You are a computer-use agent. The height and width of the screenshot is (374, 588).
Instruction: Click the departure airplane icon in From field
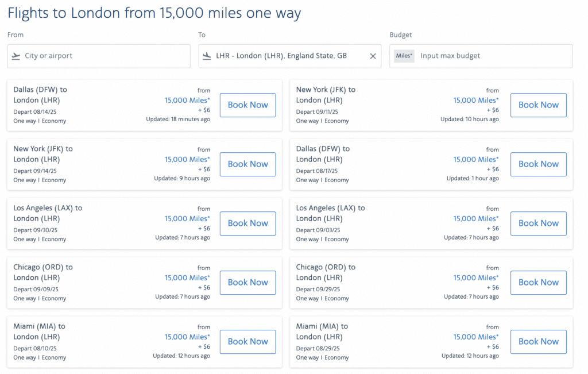coord(16,56)
